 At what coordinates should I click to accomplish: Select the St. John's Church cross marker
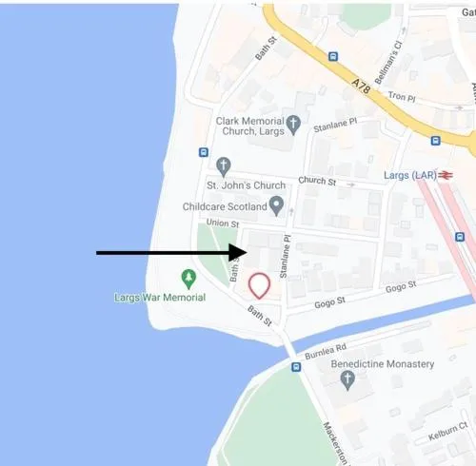(224, 166)
